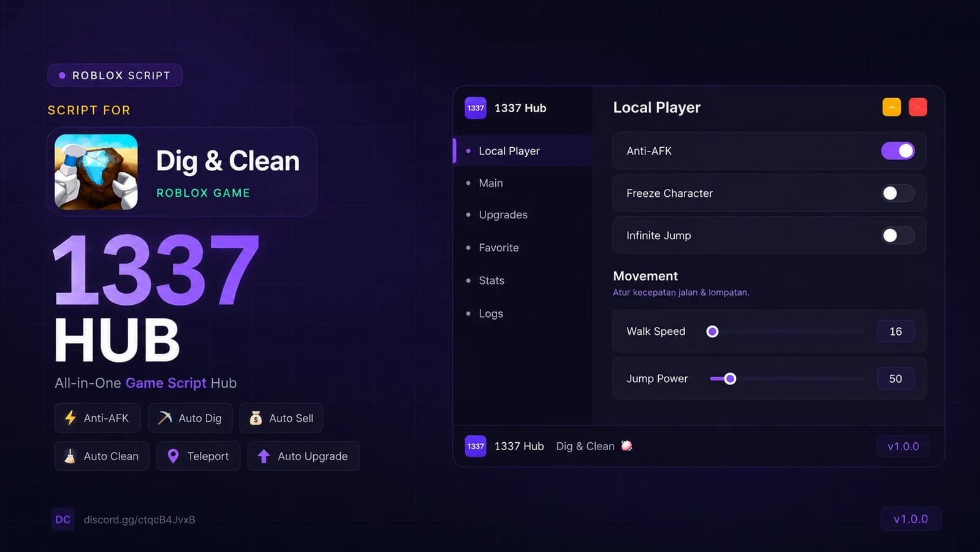
Task: Click the Walk Speed value field showing 16
Action: pos(895,331)
